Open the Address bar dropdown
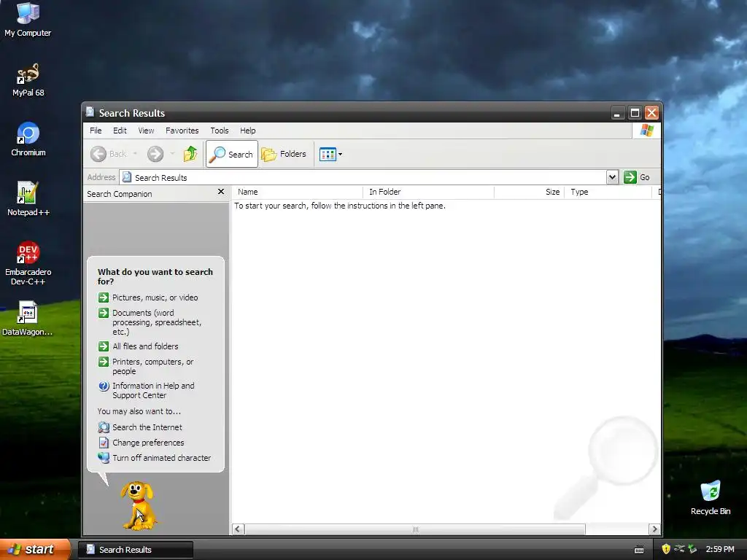 pyautogui.click(x=612, y=177)
